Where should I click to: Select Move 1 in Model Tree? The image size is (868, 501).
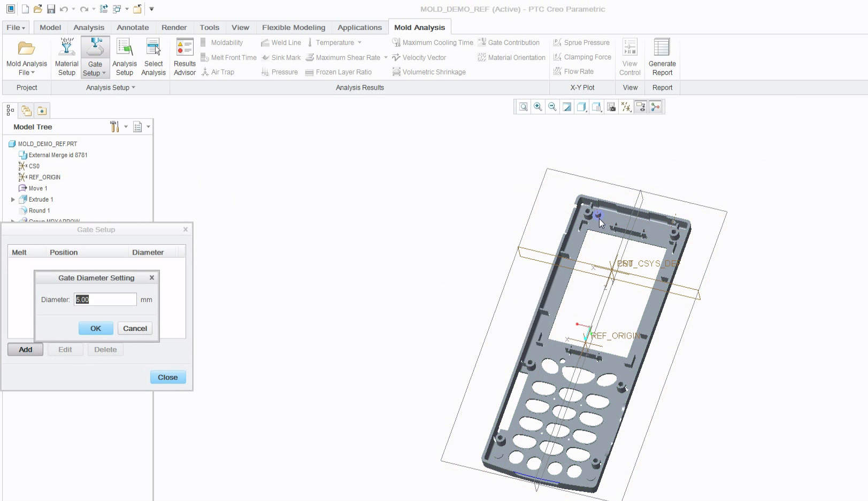click(x=38, y=188)
